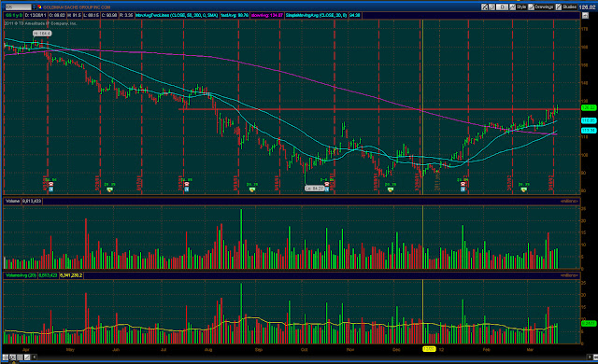
Task: Click the pointer tool icon at bottom left
Action: click(x=12, y=357)
